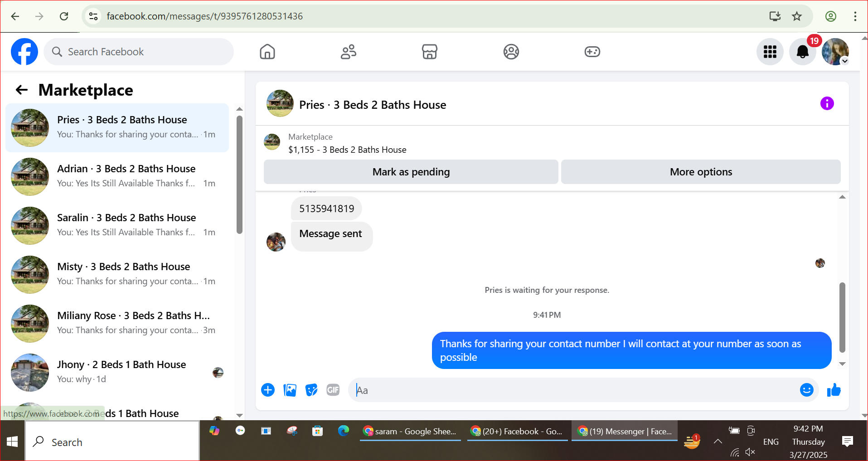Open Facebook Home feed icon
868x461 pixels.
pos(267,52)
